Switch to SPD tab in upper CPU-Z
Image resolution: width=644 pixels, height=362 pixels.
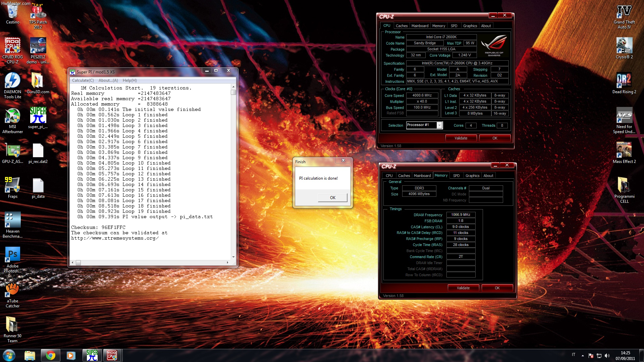tap(454, 26)
